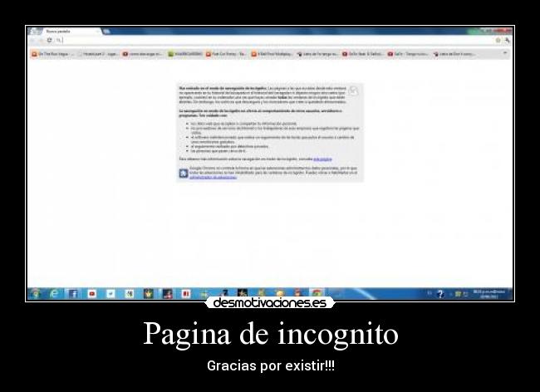Open the 'administrador de extensiones' link

(x=214, y=178)
